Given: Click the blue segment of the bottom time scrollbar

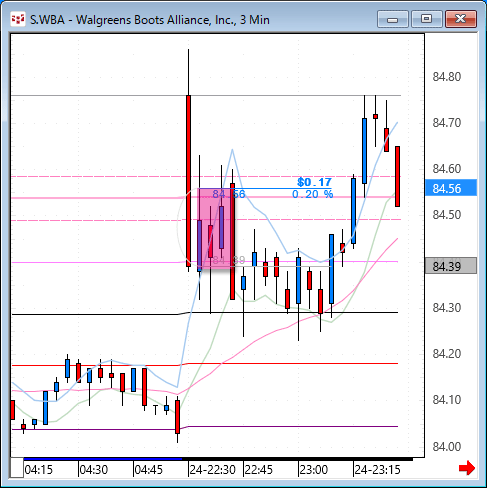Looking at the screenshot, I should tap(103, 459).
